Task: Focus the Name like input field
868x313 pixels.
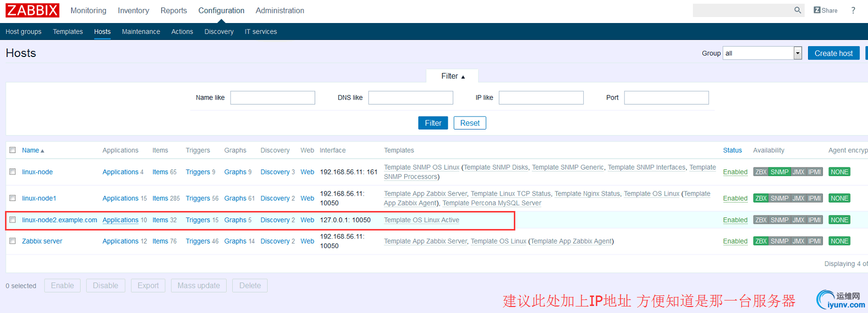Action: click(x=273, y=97)
